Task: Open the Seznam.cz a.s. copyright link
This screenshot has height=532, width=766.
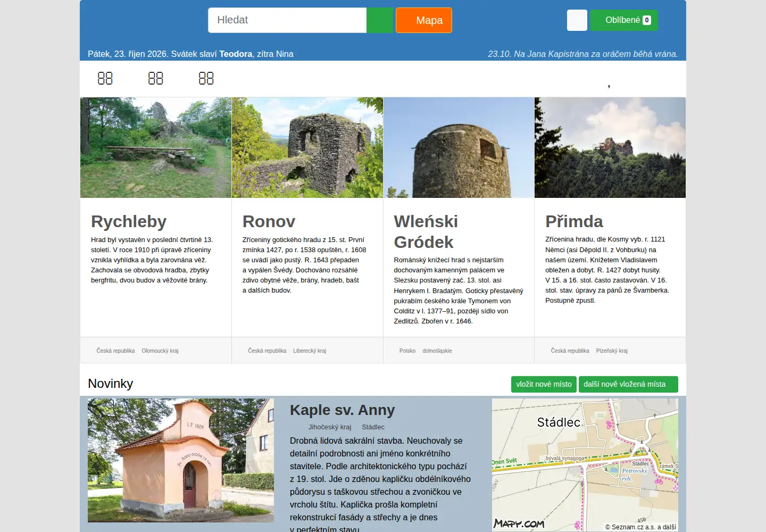Action: [640, 527]
